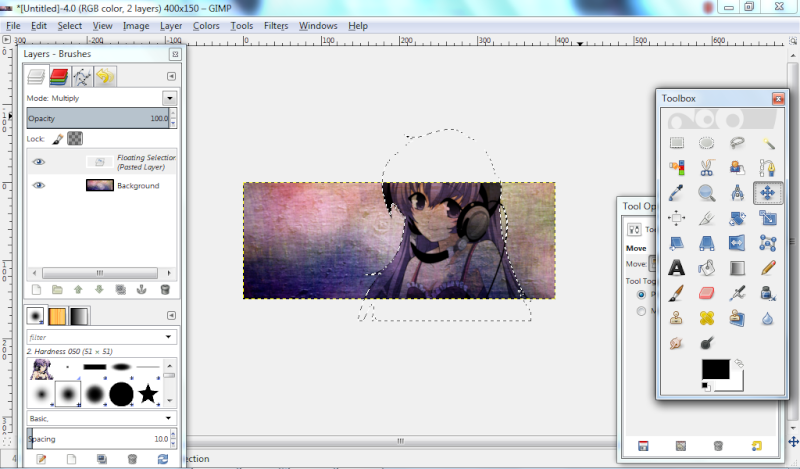Select the Color Picker tool
This screenshot has height=469, width=800.
(x=677, y=193)
